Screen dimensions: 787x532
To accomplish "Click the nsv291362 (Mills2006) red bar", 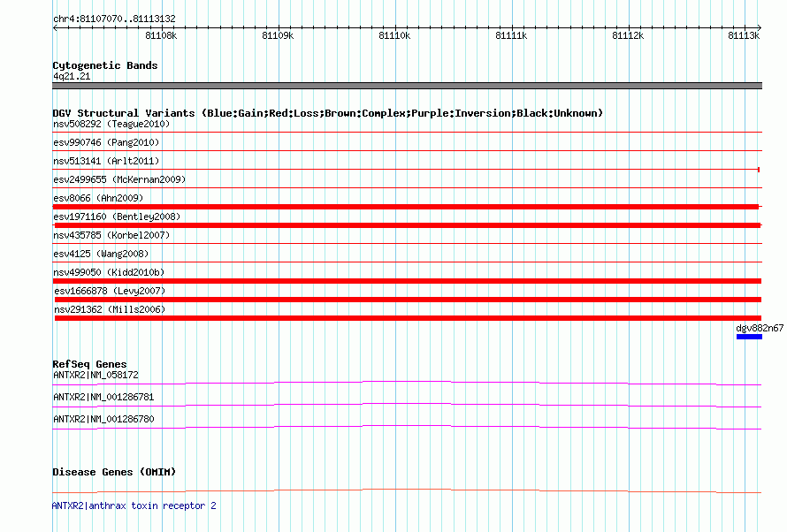I will pos(408,318).
